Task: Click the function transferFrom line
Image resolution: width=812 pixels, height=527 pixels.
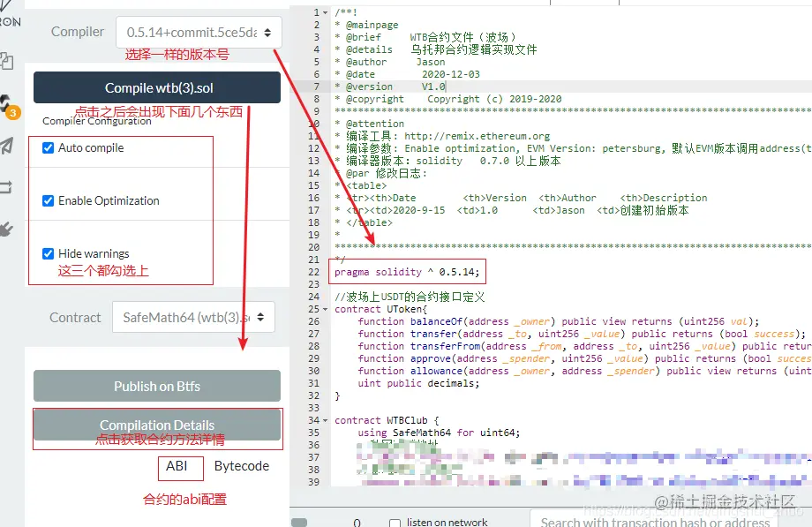Action: [584, 346]
